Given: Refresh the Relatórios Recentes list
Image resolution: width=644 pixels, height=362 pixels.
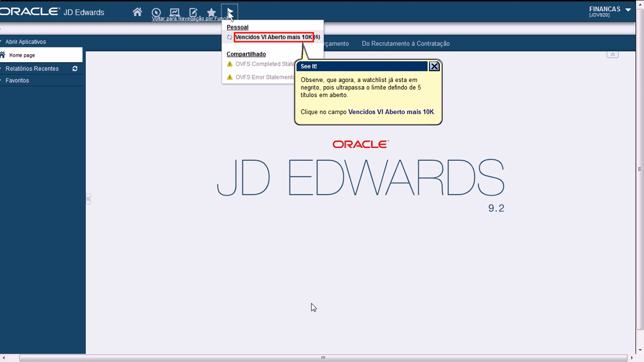Looking at the screenshot, I should coord(75,69).
